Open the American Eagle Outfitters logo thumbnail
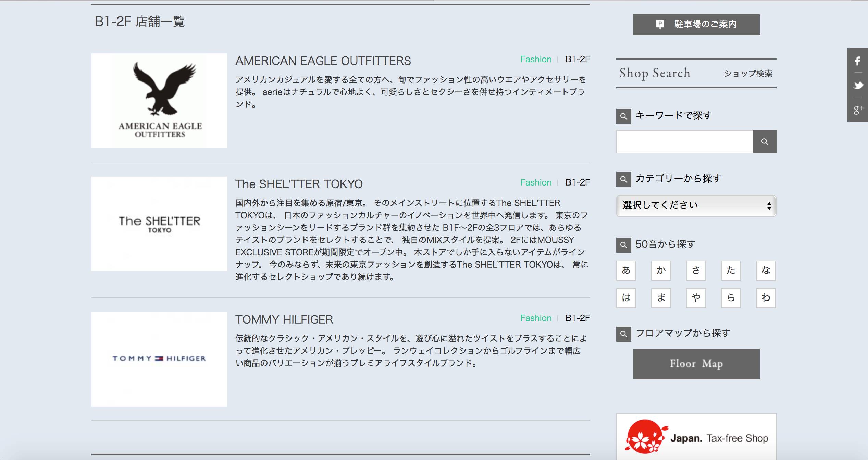 (159, 101)
